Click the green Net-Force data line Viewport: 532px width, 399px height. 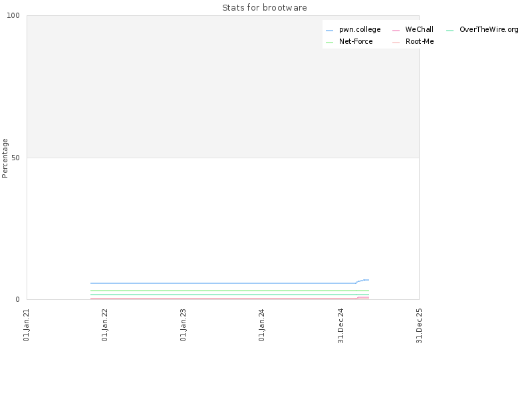(x=229, y=291)
